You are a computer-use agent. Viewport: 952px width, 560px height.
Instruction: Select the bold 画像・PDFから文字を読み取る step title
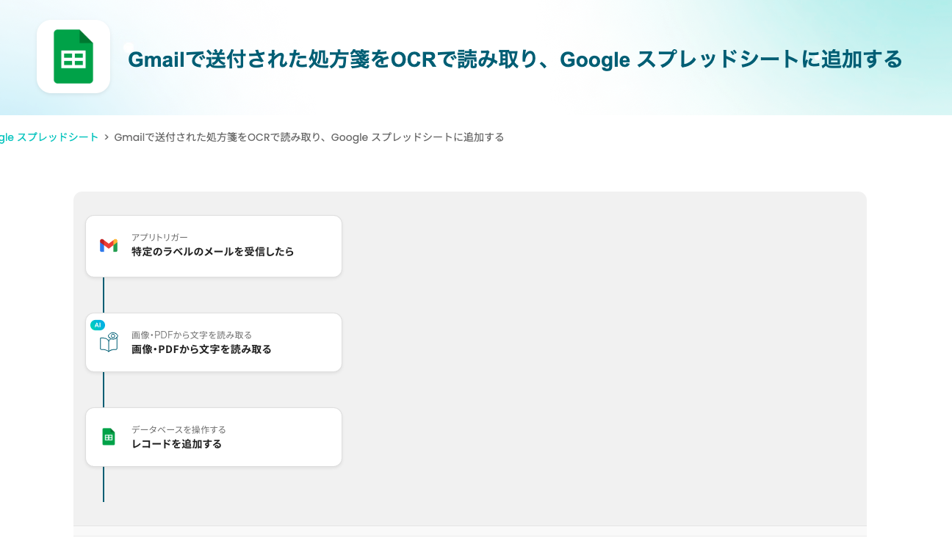(201, 349)
